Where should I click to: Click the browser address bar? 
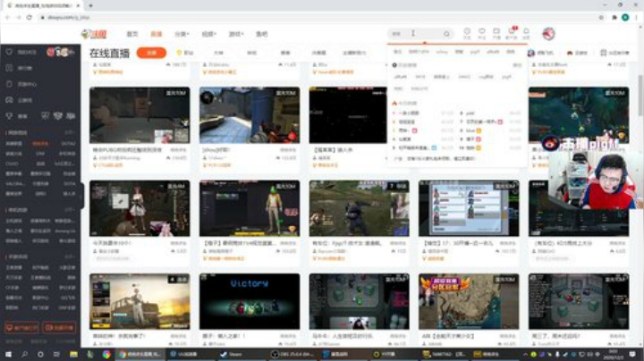(x=320, y=17)
